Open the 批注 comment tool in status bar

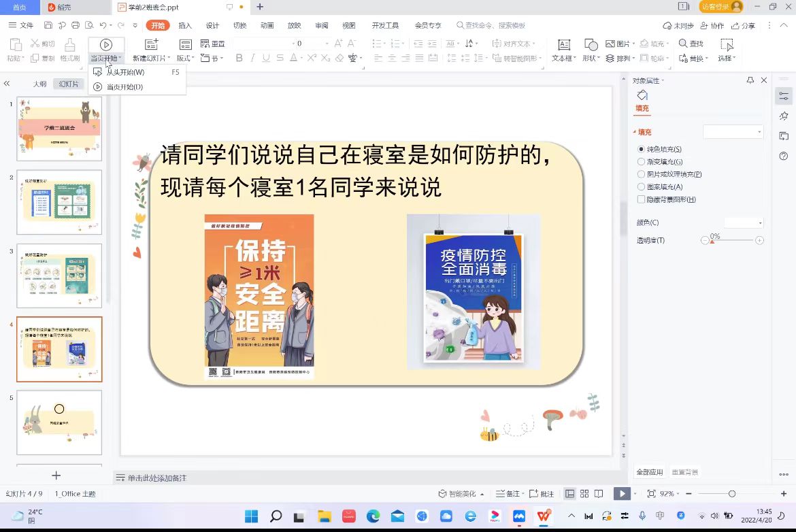(x=542, y=494)
